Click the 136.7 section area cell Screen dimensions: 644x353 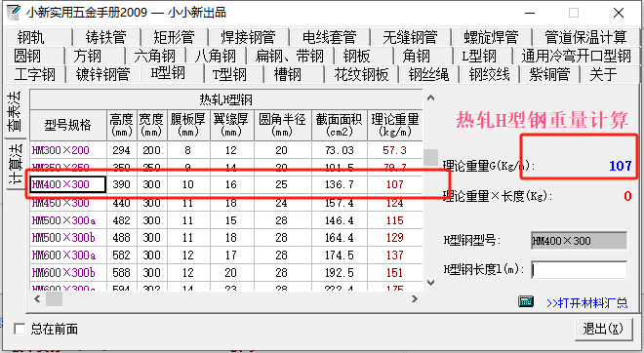340,184
